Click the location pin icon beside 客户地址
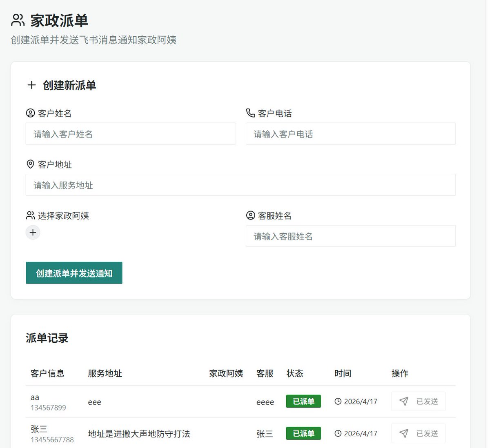Viewport: 490px width, 448px height. pyautogui.click(x=30, y=164)
